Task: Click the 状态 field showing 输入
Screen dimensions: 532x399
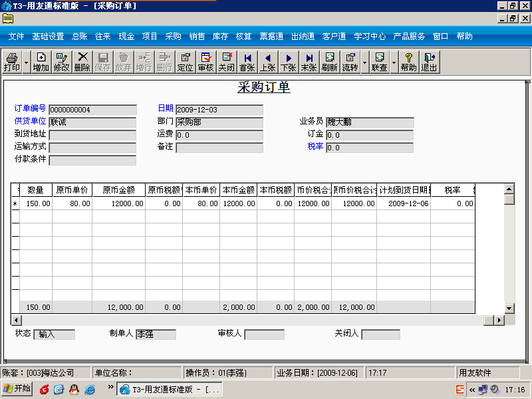Action: 55,334
